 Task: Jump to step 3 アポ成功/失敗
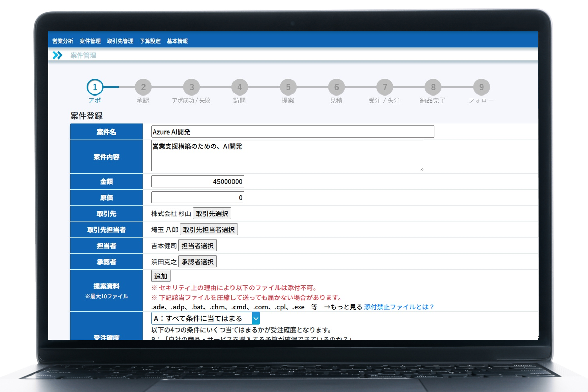point(192,87)
